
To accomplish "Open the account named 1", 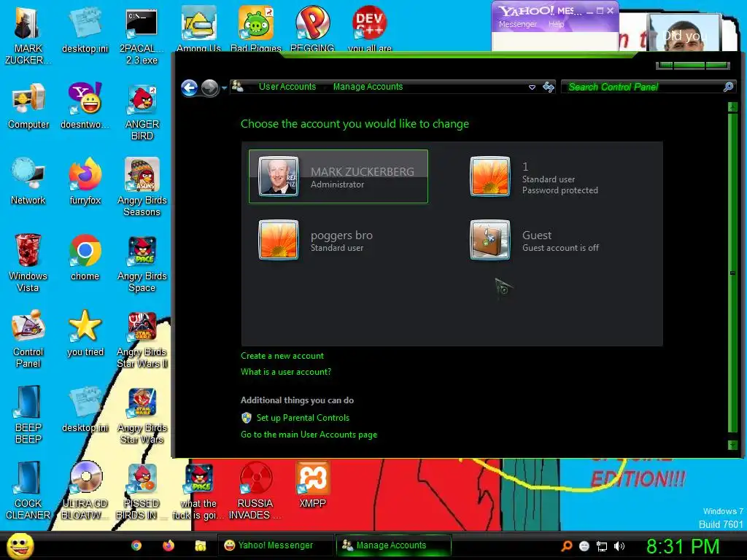I will click(533, 177).
